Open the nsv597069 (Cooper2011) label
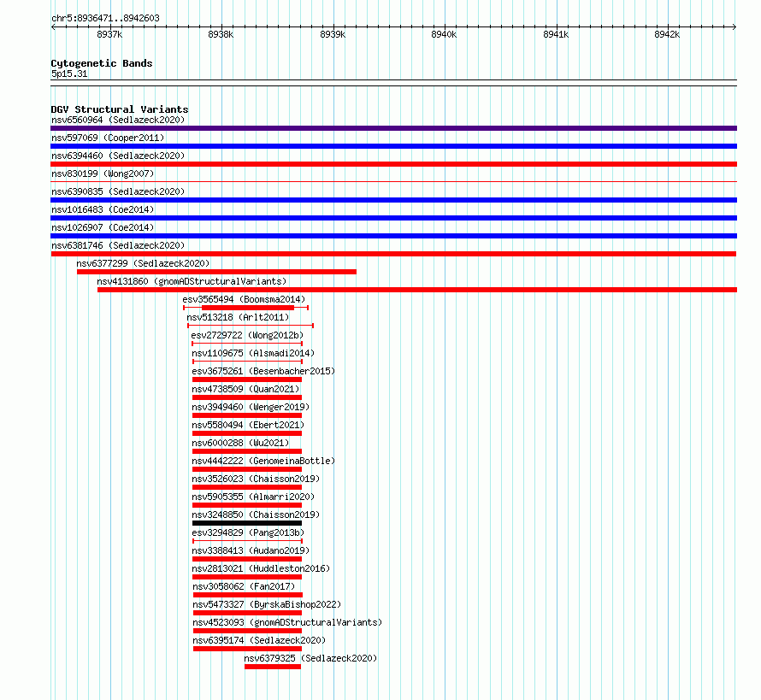This screenshot has height=700, width=761. [x=108, y=138]
